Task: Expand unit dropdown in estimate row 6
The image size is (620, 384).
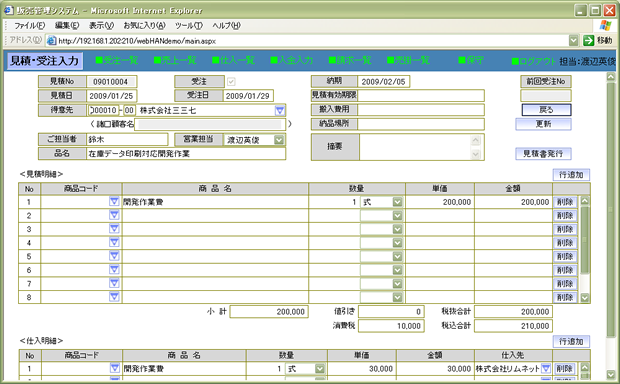Action: click(397, 270)
